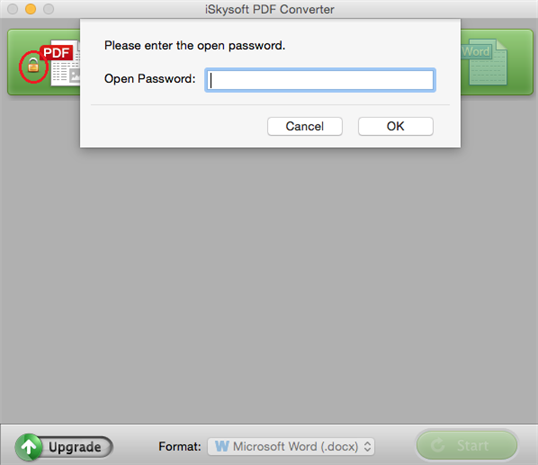
Task: Confirm the password with OK
Action: (x=396, y=126)
